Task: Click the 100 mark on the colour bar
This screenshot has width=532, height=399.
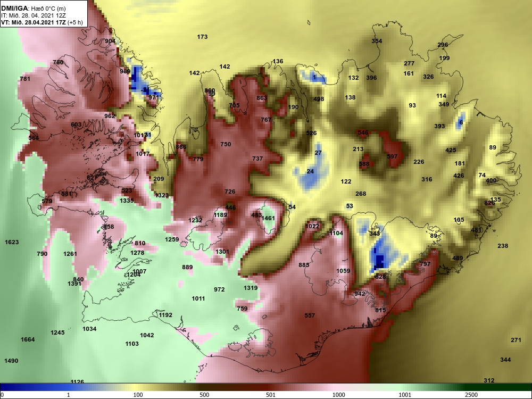Action: pyautogui.click(x=138, y=395)
